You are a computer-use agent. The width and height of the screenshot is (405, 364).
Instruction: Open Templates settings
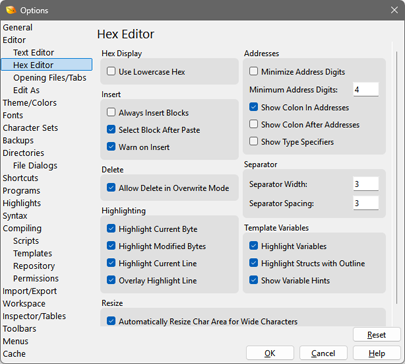pos(33,253)
